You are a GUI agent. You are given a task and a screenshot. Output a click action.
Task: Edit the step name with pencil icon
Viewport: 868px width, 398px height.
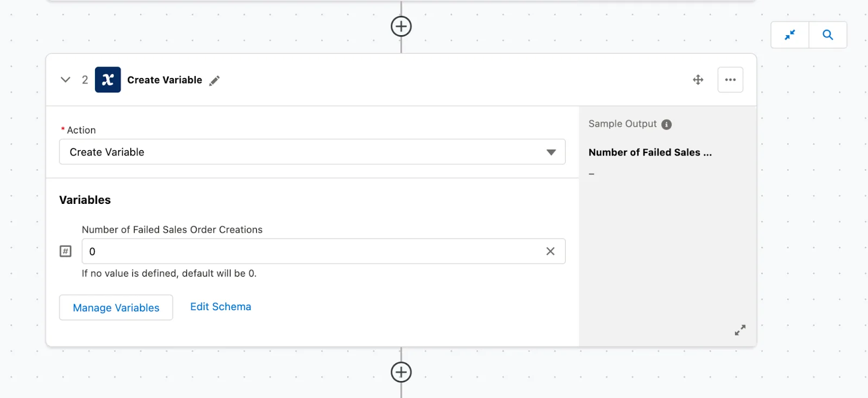click(215, 80)
